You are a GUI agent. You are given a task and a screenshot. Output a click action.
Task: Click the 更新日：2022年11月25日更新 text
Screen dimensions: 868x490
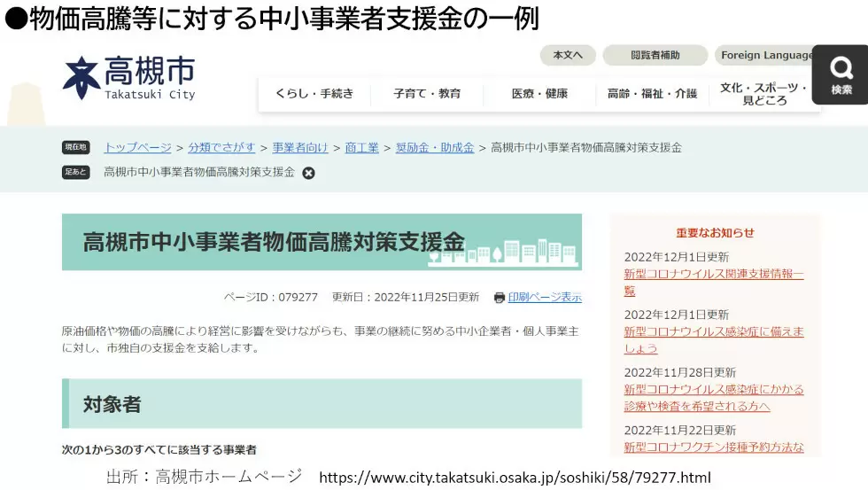pos(406,298)
